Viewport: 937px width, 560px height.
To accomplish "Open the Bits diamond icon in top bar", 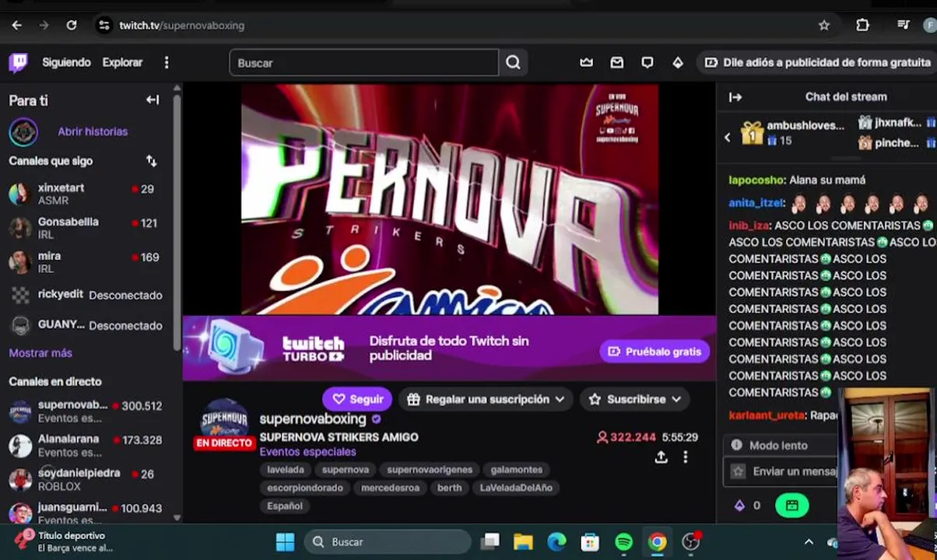I will coord(678,62).
